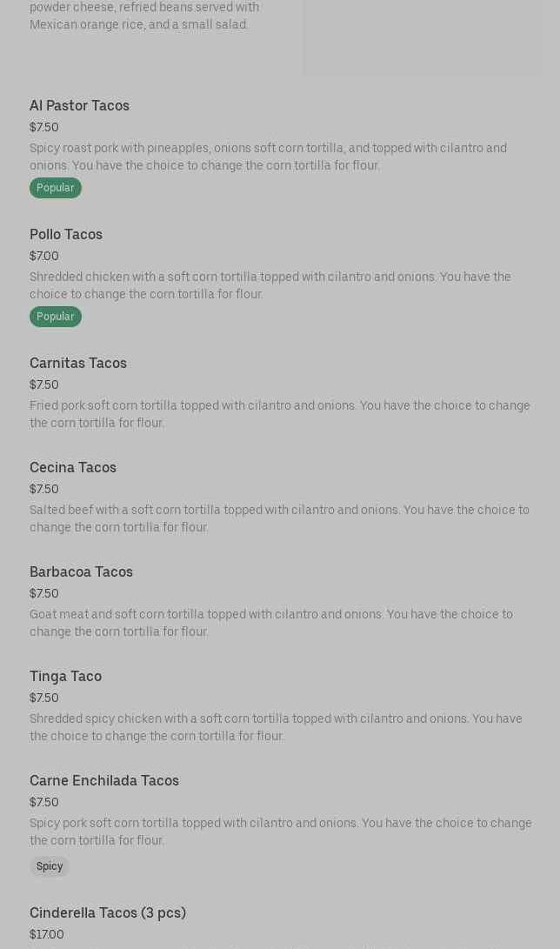Screen dimensions: 560x949
Task: Open the Al Pastor Tacos menu item
Action: tap(79, 106)
